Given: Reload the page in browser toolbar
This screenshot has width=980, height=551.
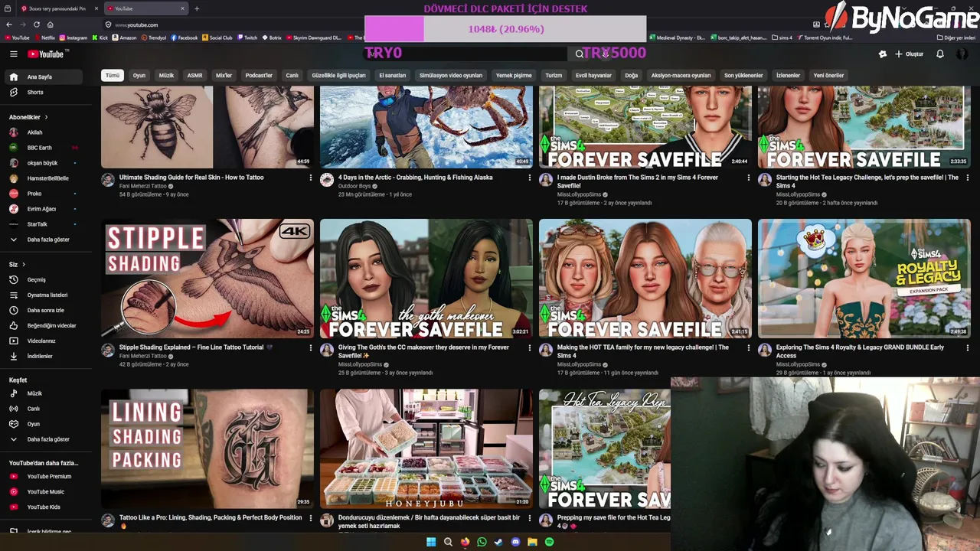Looking at the screenshot, I should point(36,24).
